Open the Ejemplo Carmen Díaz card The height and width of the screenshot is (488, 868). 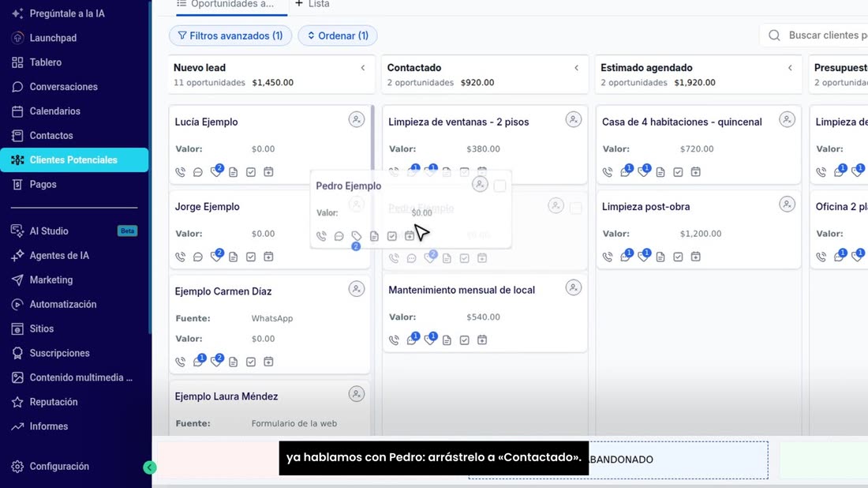pos(223,291)
